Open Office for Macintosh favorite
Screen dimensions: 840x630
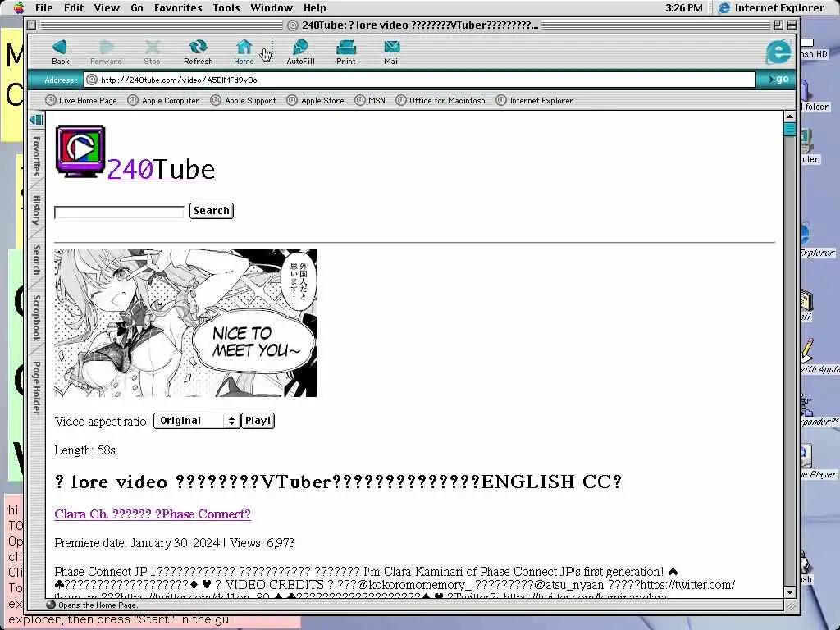tap(441, 100)
